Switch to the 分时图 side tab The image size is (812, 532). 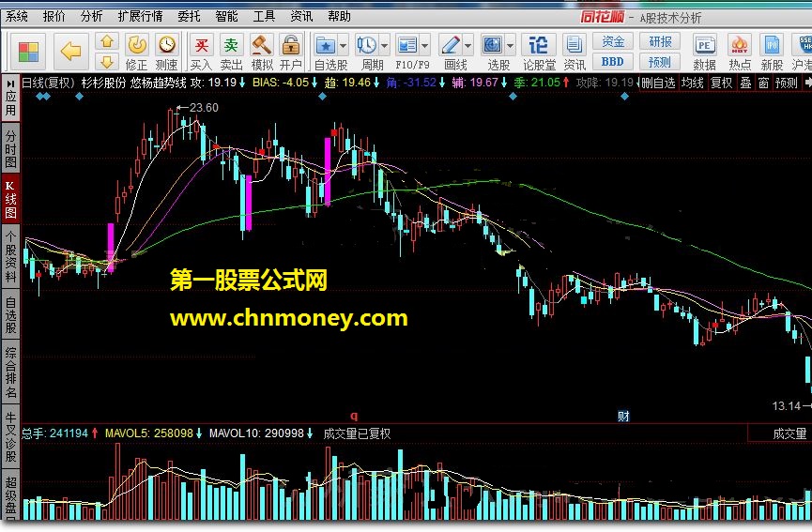[x=10, y=149]
